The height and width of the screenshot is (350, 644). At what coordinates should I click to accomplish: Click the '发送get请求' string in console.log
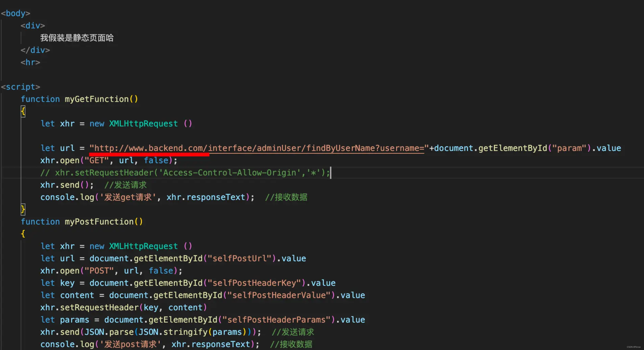[128, 197]
